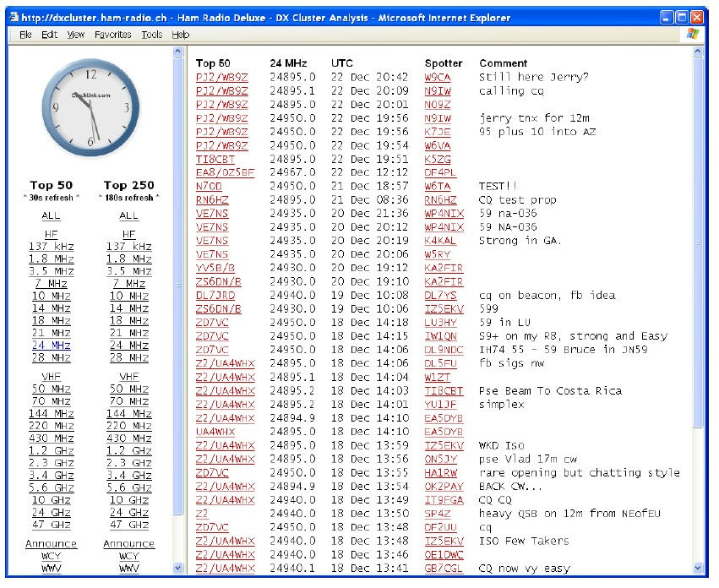This screenshot has height=588, width=719.
Task: Open 14 MHz under Top 250
Action: tap(129, 308)
